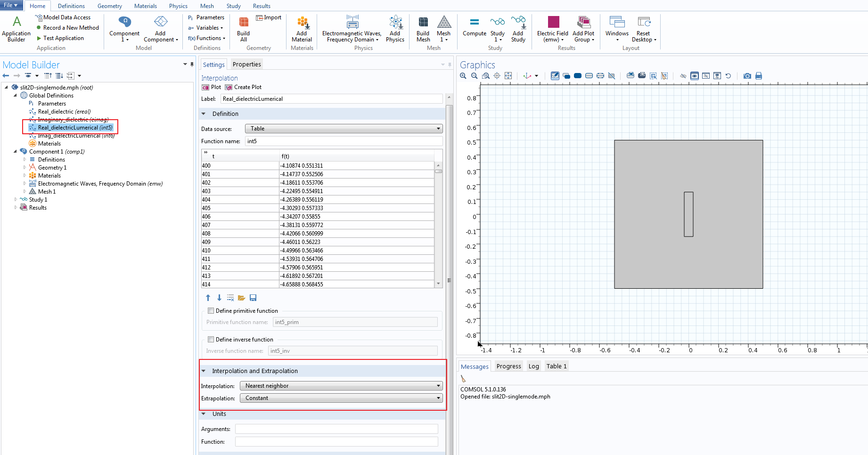The image size is (868, 455).
Task: Click the Compute study icon
Action: point(474,26)
